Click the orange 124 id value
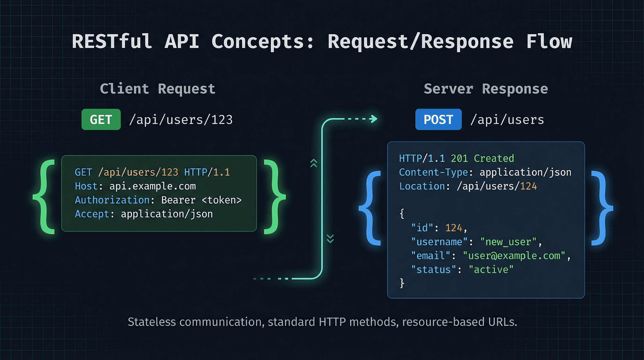 pos(454,228)
